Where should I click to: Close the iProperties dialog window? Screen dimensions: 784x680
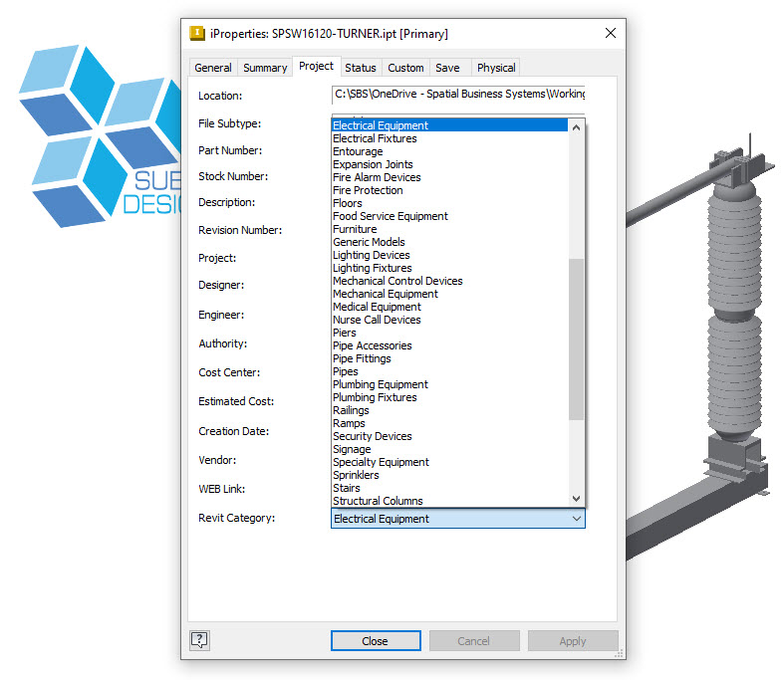611,33
